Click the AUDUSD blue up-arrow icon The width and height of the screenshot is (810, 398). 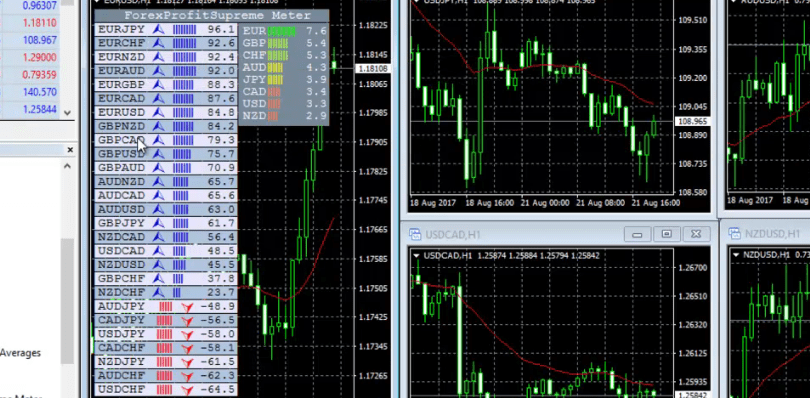coord(159,210)
